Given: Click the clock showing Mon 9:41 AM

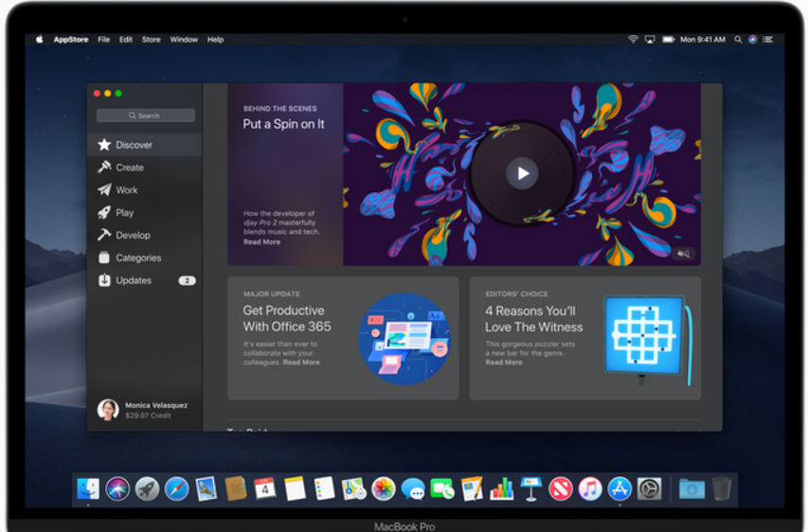Looking at the screenshot, I should pos(703,40).
